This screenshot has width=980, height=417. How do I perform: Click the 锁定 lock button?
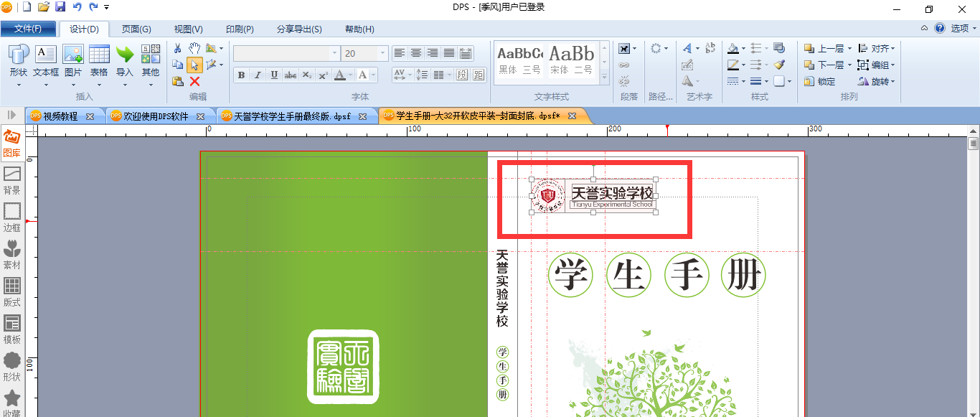820,82
